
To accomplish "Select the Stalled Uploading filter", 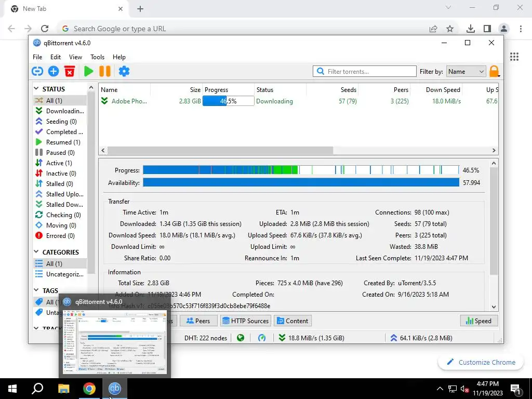I will [60, 194].
